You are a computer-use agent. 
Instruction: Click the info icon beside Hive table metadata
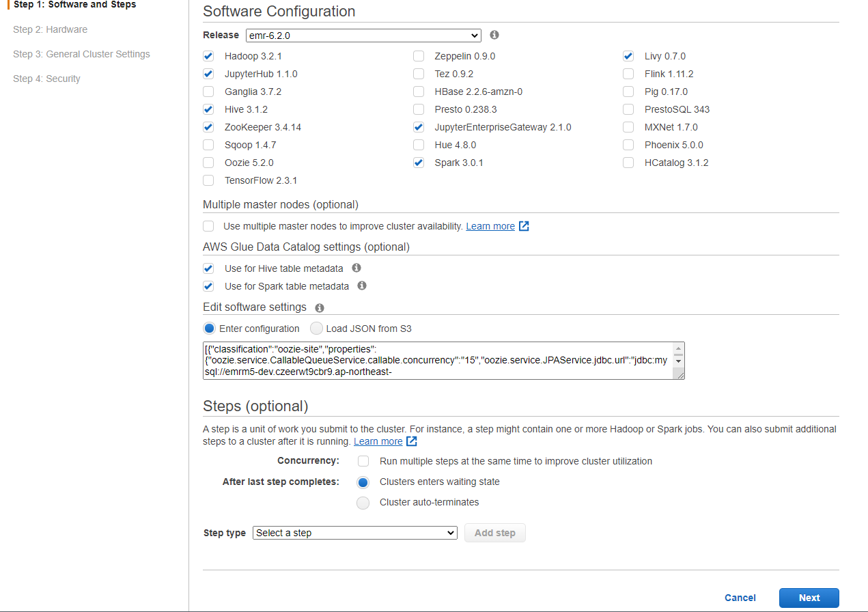click(356, 268)
